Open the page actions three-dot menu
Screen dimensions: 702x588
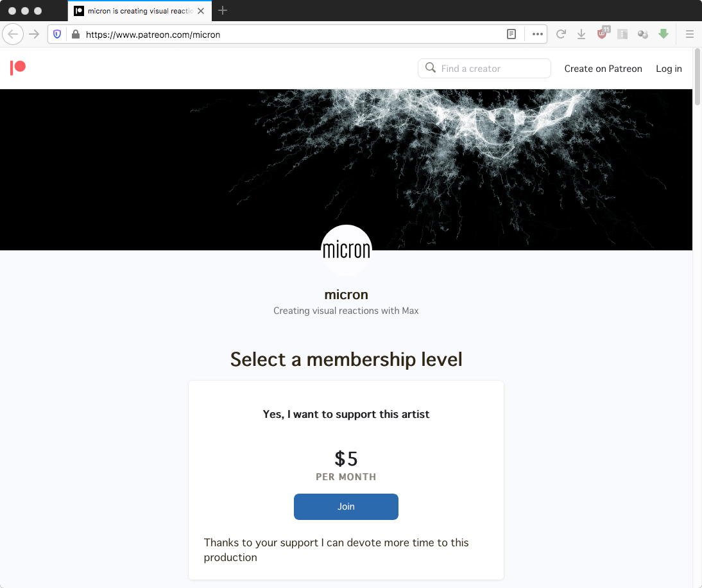[x=537, y=34]
